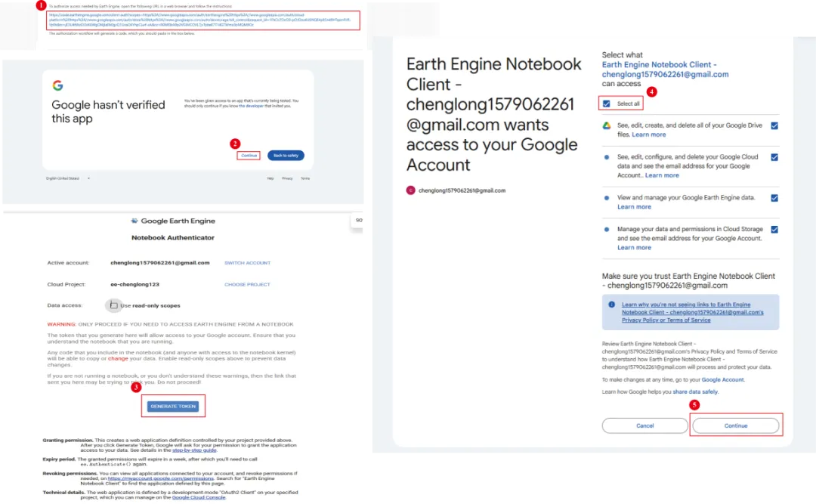Open the Privacy footer link
This screenshot has width=816, height=504.
287,178
